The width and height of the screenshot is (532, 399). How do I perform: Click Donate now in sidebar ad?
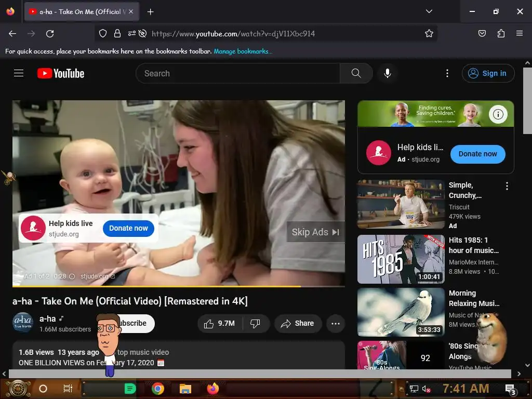click(x=478, y=154)
